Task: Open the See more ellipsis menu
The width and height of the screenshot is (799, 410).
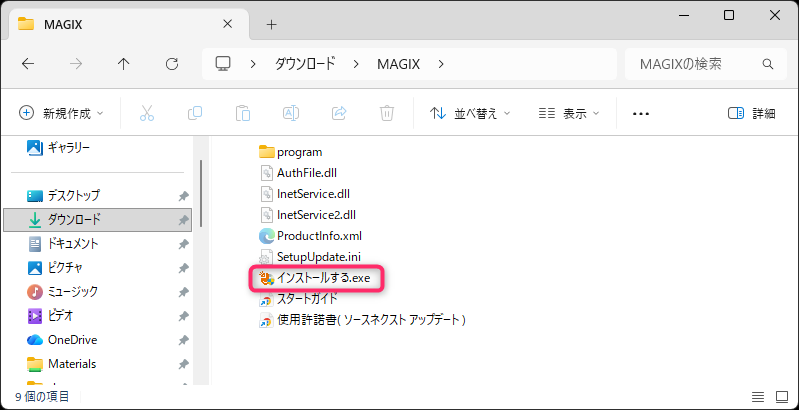Action: click(x=641, y=113)
